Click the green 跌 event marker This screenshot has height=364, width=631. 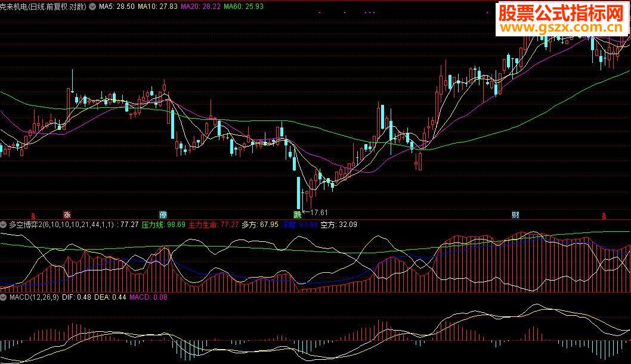pos(298,214)
